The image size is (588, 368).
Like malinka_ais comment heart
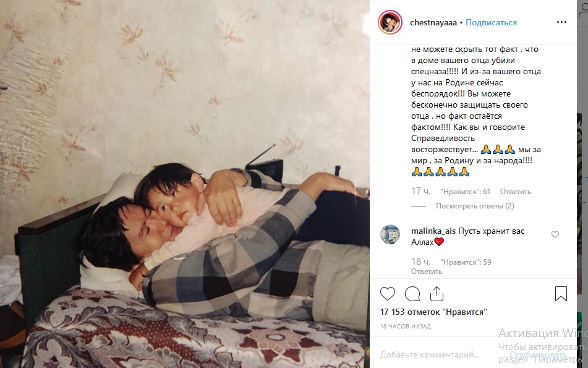pyautogui.click(x=555, y=234)
